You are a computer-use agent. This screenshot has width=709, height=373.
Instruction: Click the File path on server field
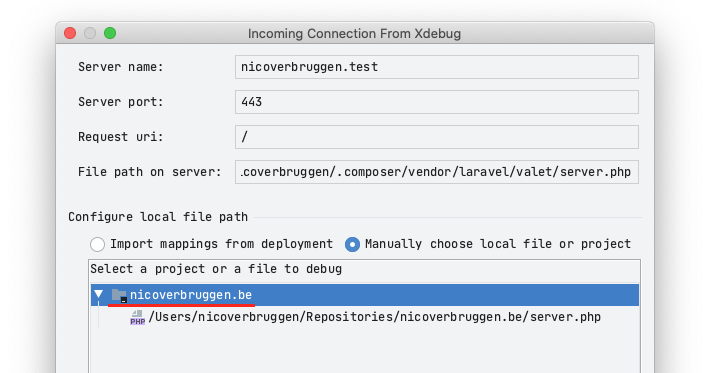tap(436, 172)
